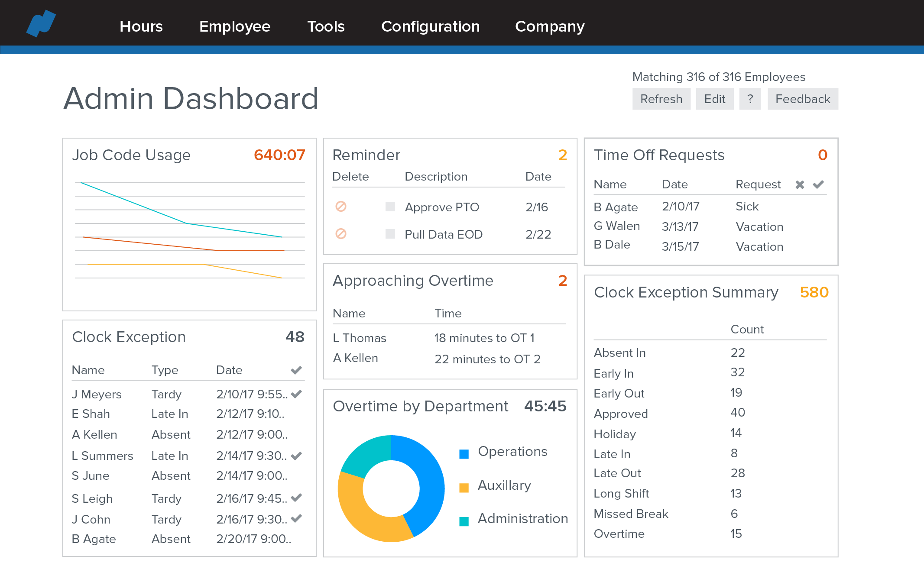The height and width of the screenshot is (582, 924).
Task: Click the Edit button near top right
Action: tap(713, 99)
